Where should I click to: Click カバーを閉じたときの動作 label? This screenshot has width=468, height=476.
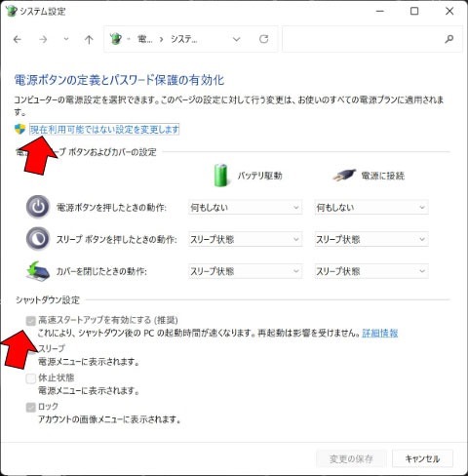click(101, 271)
